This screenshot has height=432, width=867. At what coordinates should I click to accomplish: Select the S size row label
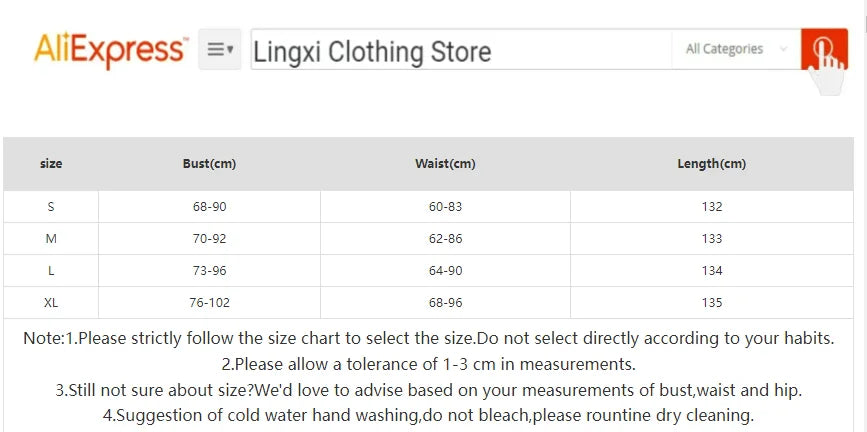(51, 207)
